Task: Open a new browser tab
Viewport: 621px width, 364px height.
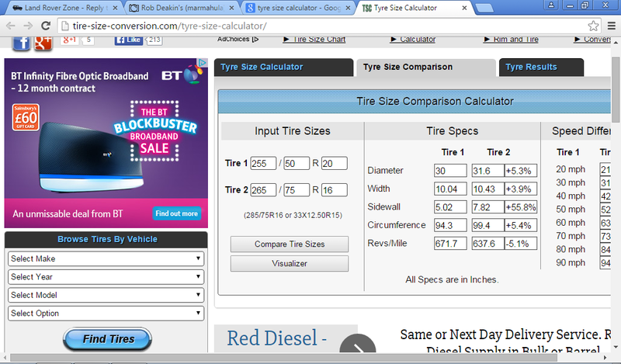Action: [484, 8]
